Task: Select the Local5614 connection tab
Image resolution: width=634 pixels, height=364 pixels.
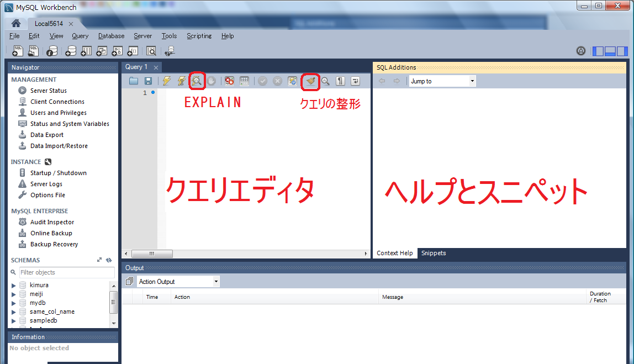Action: tap(49, 24)
